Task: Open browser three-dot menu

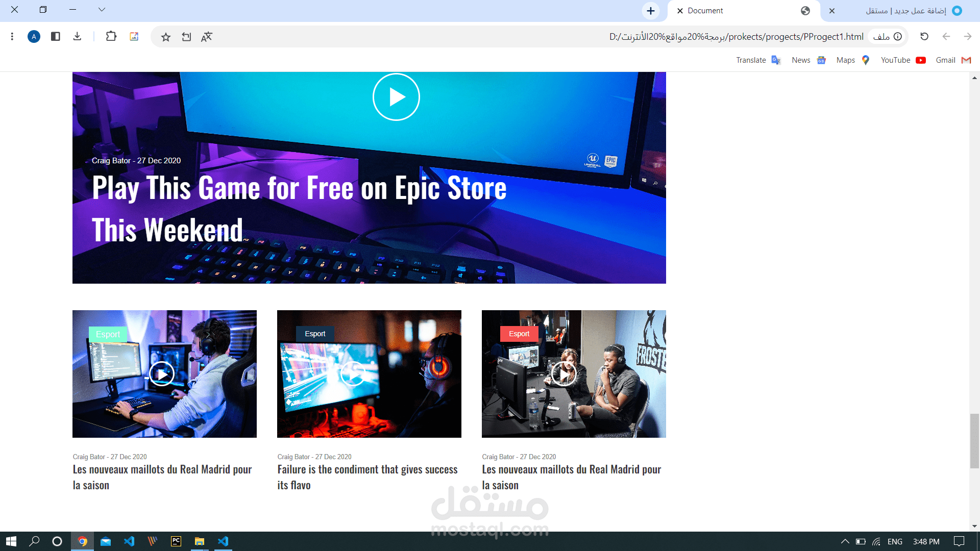Action: pyautogui.click(x=12, y=36)
